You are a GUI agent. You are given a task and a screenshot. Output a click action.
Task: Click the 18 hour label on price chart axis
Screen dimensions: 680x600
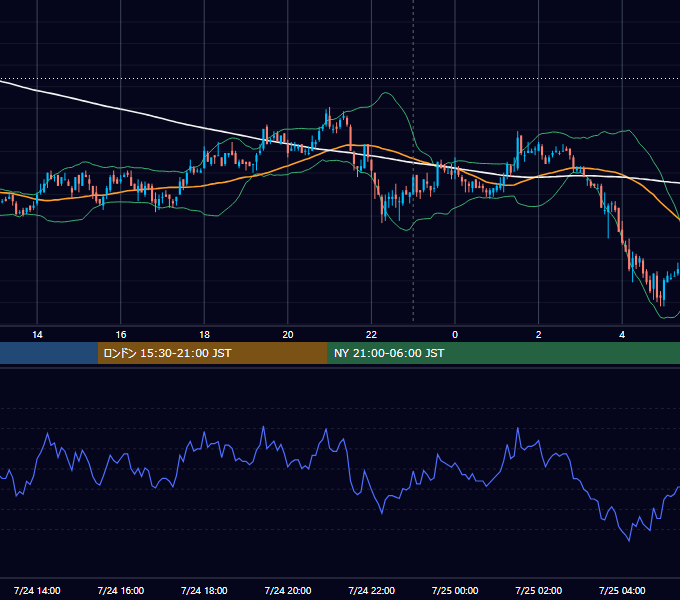point(204,335)
